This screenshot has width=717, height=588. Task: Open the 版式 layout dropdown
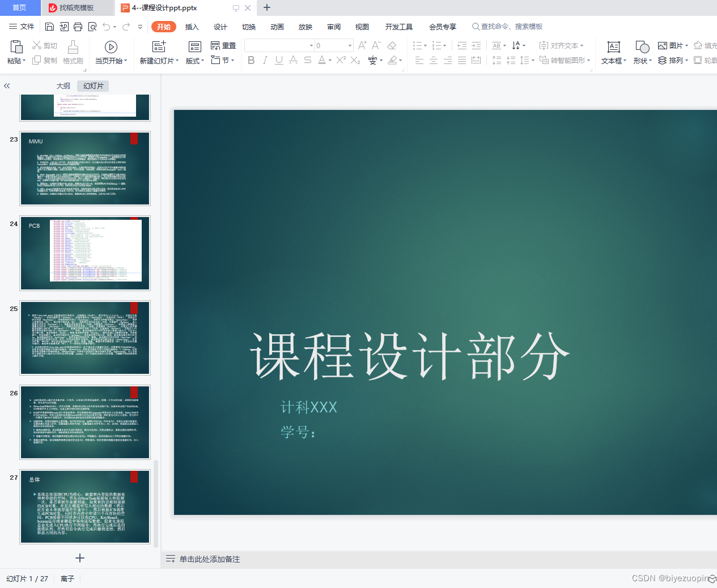coord(194,61)
